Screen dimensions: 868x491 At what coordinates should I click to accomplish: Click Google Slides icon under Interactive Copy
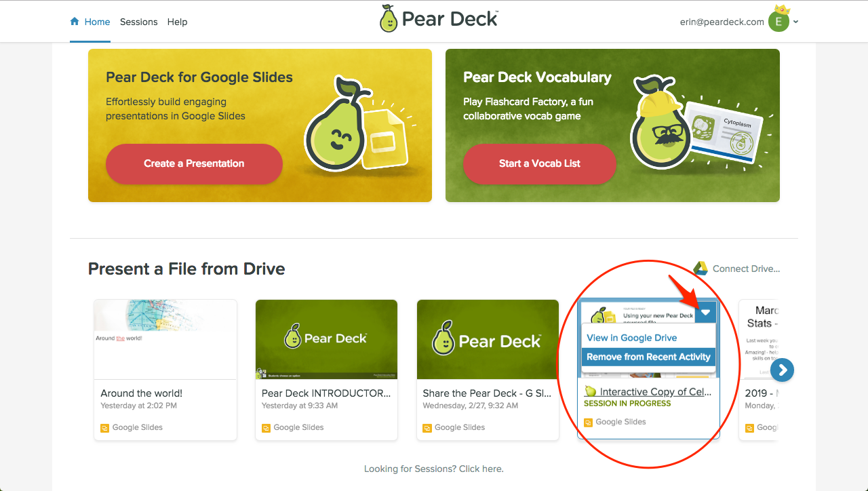588,423
